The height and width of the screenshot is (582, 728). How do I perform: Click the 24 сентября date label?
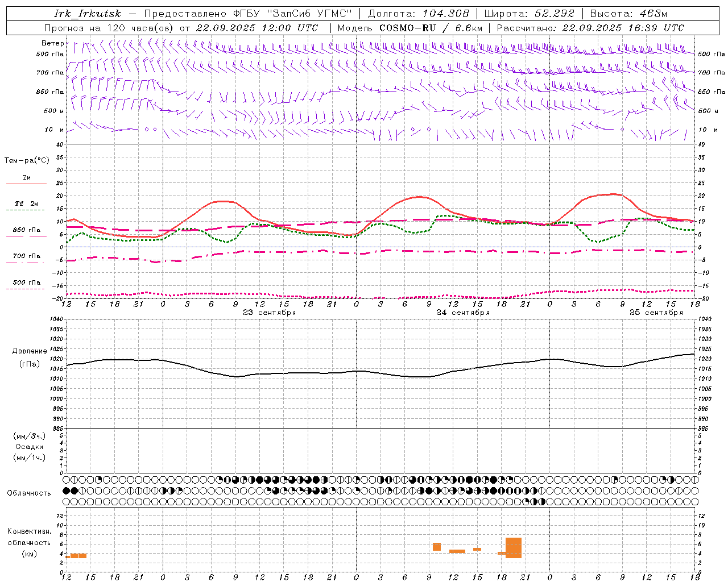click(x=462, y=313)
